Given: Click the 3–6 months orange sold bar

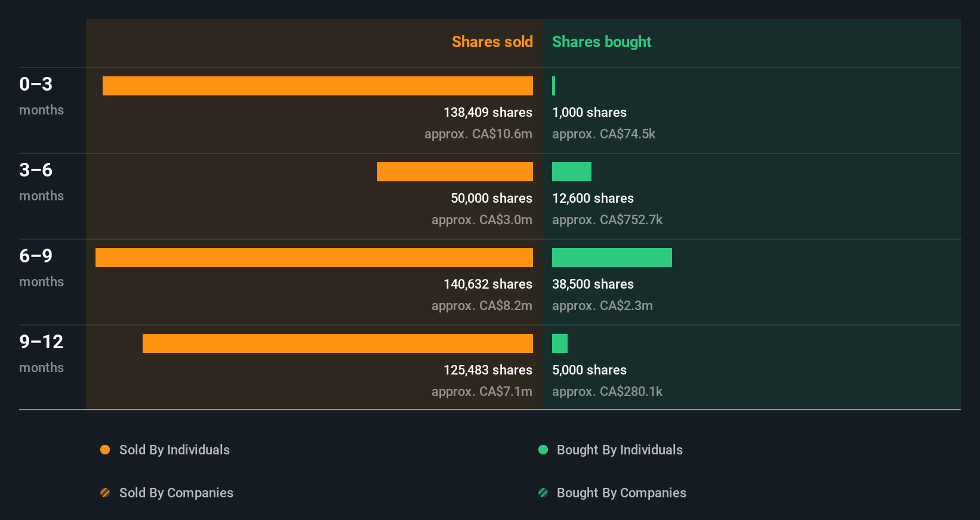Looking at the screenshot, I should coord(455,172).
